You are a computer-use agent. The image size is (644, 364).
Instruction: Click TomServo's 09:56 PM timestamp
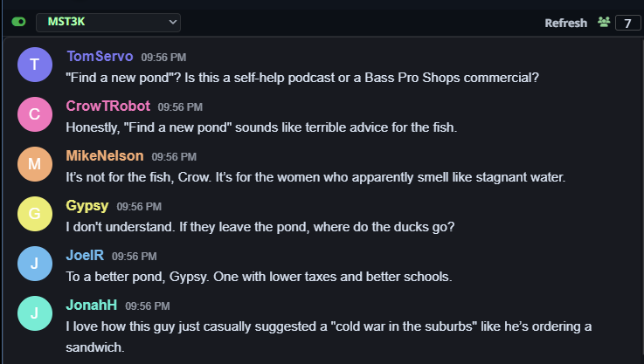click(163, 57)
